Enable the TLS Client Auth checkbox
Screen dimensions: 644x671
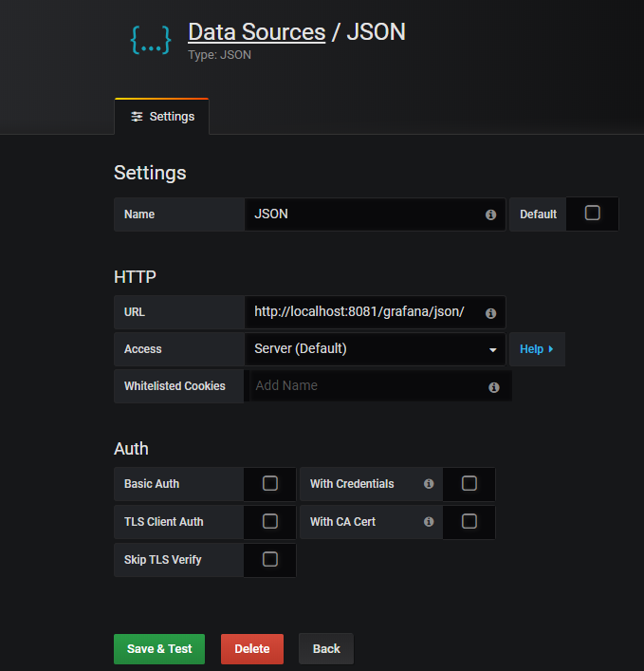pos(269,521)
